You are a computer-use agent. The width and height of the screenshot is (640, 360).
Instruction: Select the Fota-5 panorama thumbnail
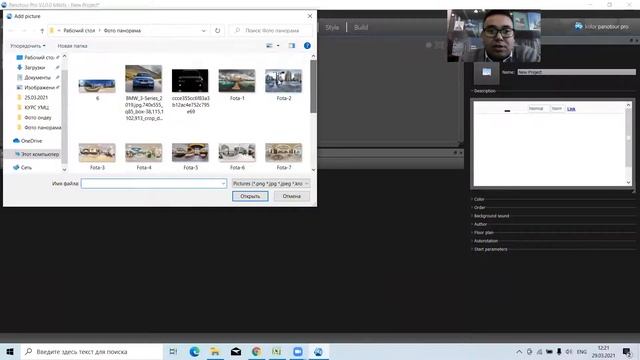(x=190, y=153)
